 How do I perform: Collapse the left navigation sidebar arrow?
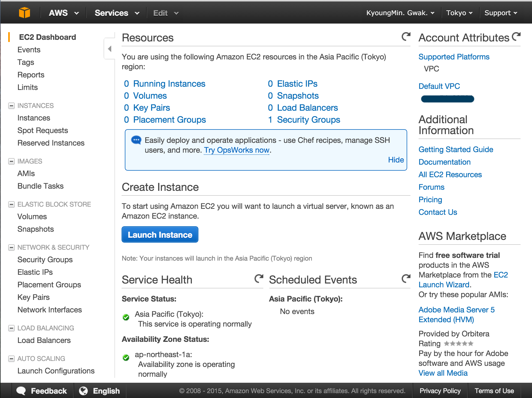[110, 49]
